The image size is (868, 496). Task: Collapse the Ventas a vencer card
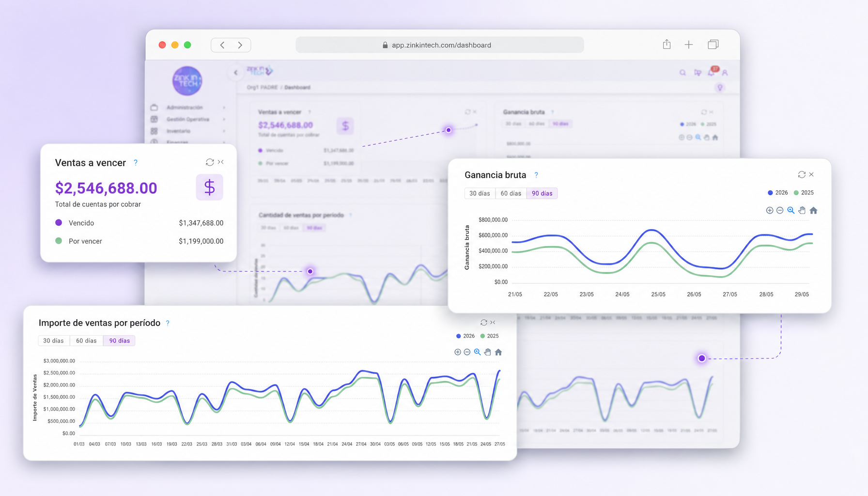click(x=221, y=162)
